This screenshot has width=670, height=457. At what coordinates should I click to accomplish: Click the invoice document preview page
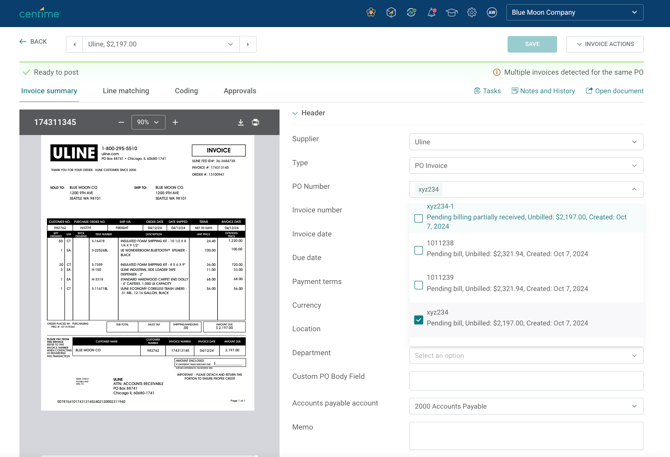pyautogui.click(x=147, y=273)
